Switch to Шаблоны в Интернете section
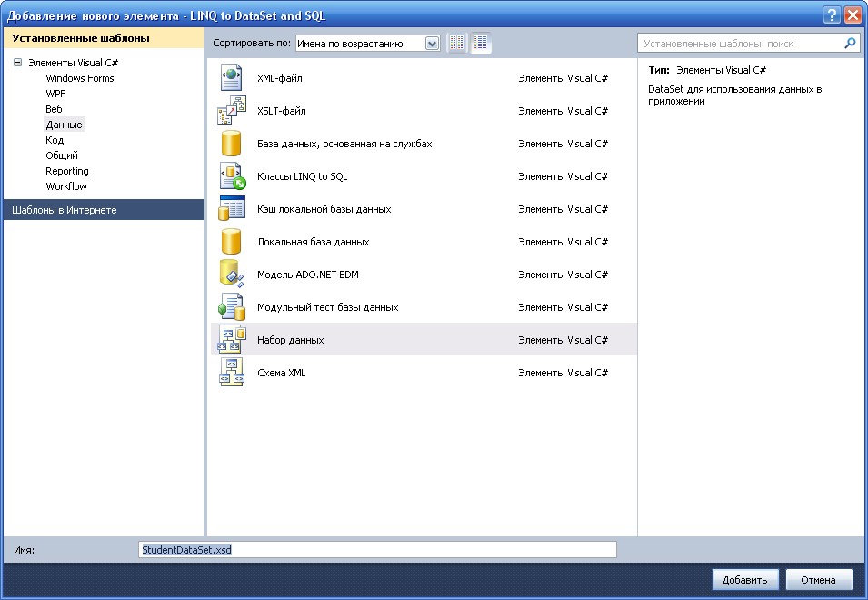The height and width of the screenshot is (600, 868). (x=104, y=210)
